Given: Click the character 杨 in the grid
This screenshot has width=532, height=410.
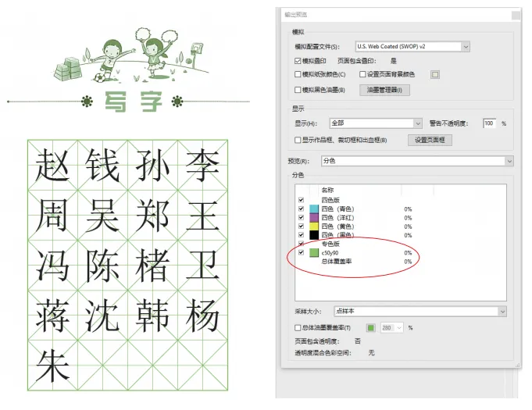Looking at the screenshot, I should tap(202, 316).
